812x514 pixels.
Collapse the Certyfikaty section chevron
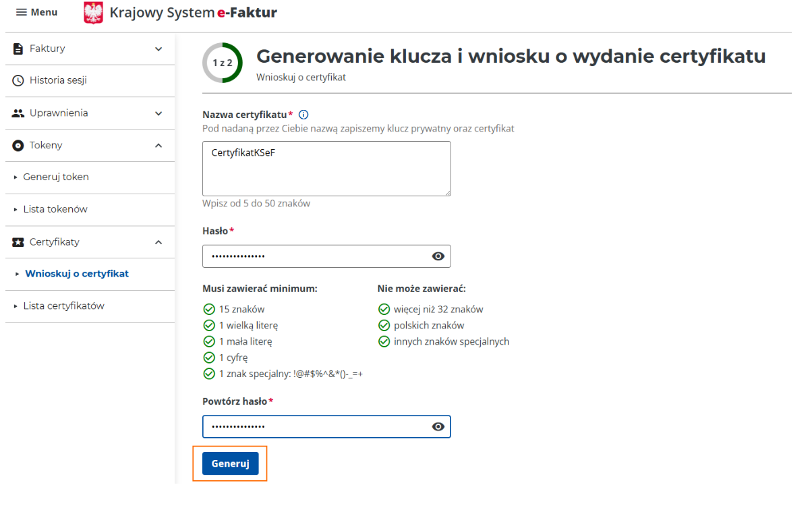tap(158, 242)
